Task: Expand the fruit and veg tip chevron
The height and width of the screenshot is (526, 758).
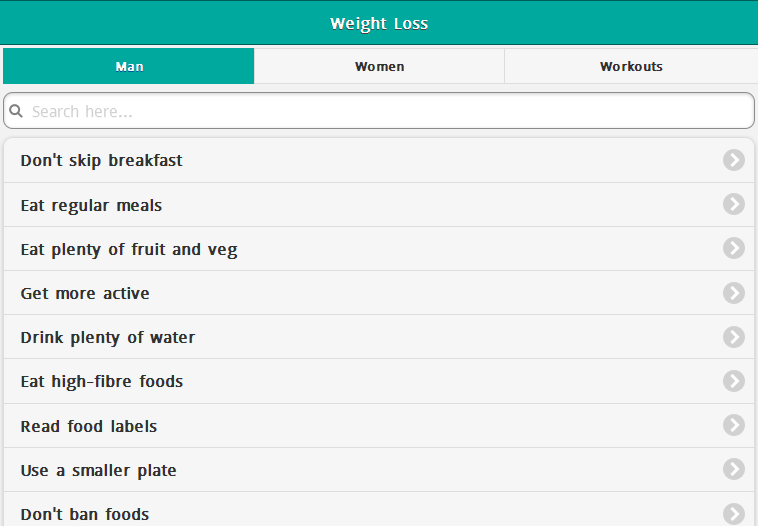Action: click(734, 249)
